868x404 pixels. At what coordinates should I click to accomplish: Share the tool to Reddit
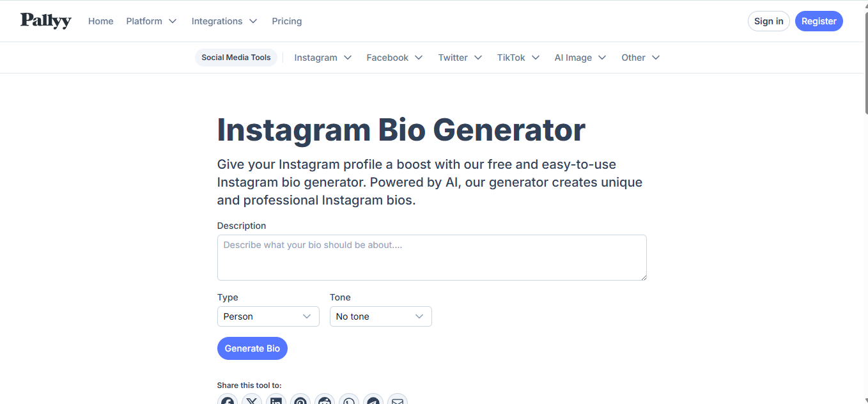pos(325,400)
